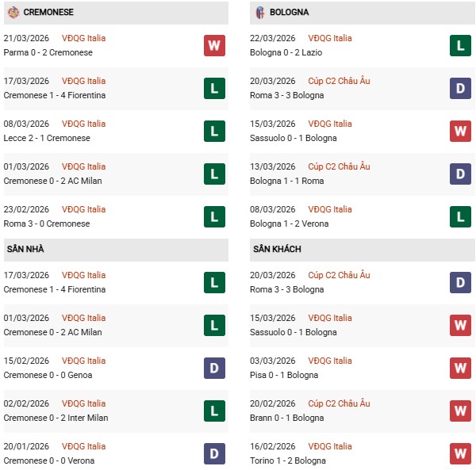
Task: Open match Roma 3 - 0 Cremonese
Action: (x=47, y=224)
